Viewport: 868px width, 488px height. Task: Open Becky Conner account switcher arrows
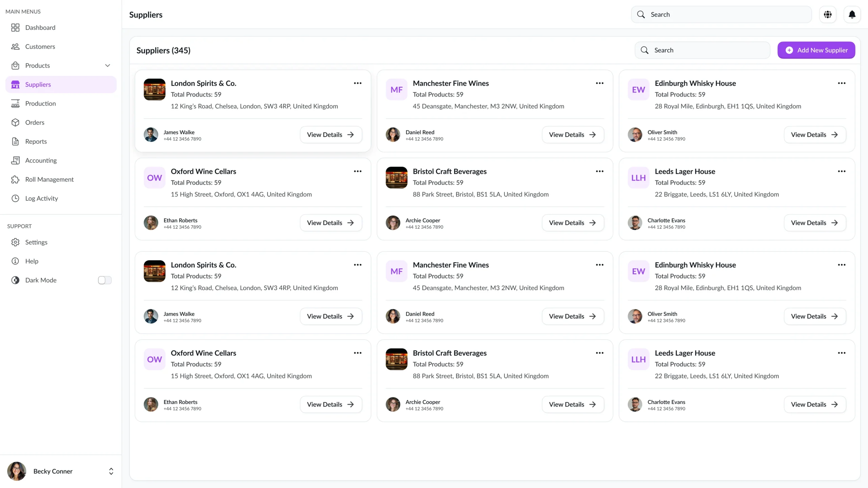tap(111, 471)
